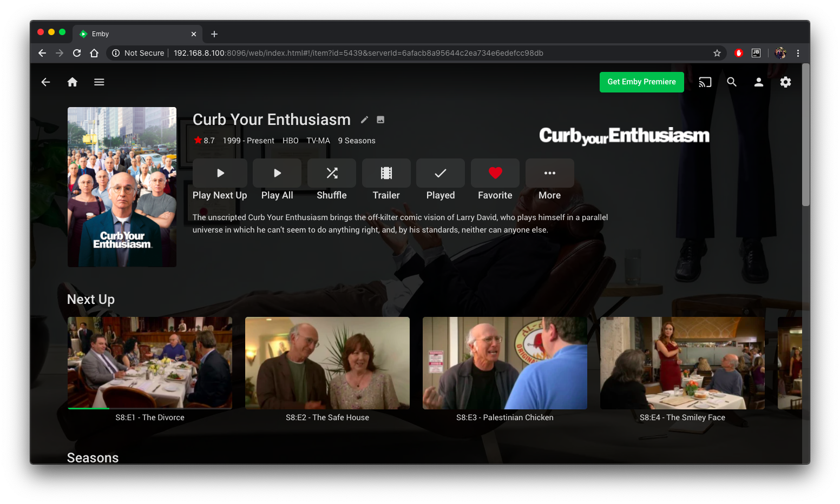The height and width of the screenshot is (504, 840).
Task: Click the edit metadata pencil icon
Action: pyautogui.click(x=365, y=120)
